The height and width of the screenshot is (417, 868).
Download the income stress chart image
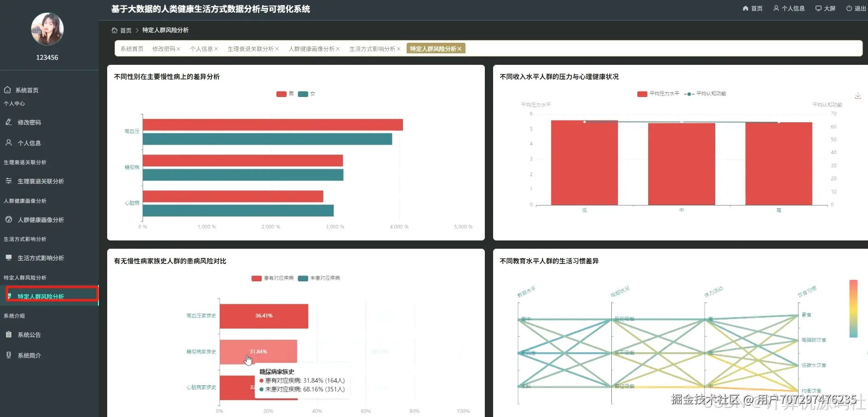tap(858, 96)
